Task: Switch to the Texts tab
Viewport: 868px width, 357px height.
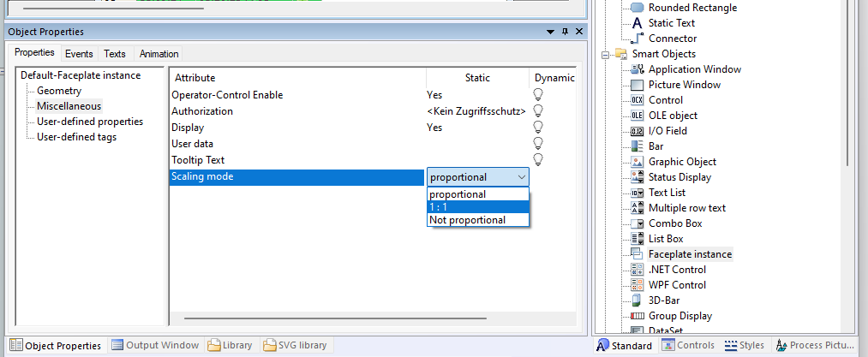Action: [x=115, y=54]
